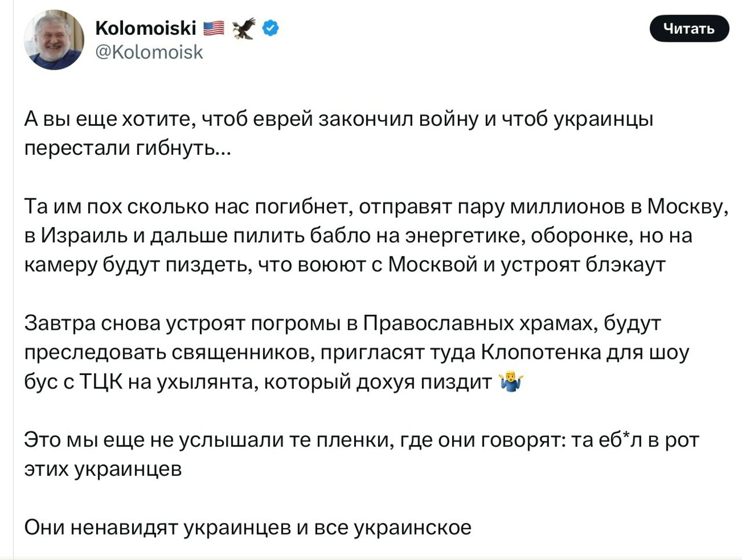Click the last line "Они ненавидят украинцев"
The width and height of the screenshot is (742, 560).
click(248, 528)
